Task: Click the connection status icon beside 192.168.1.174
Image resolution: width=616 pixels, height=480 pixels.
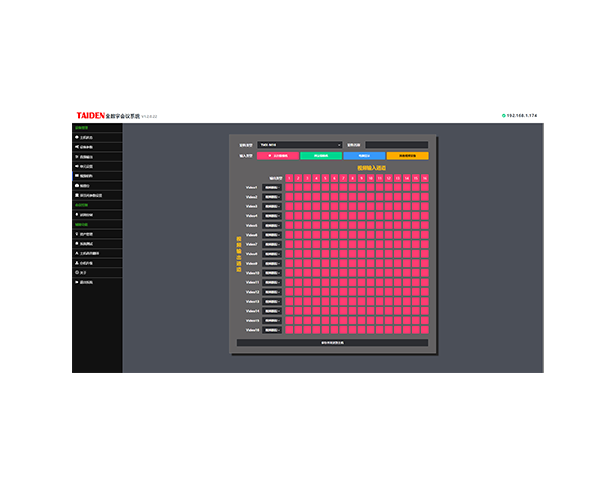Action: click(x=503, y=116)
